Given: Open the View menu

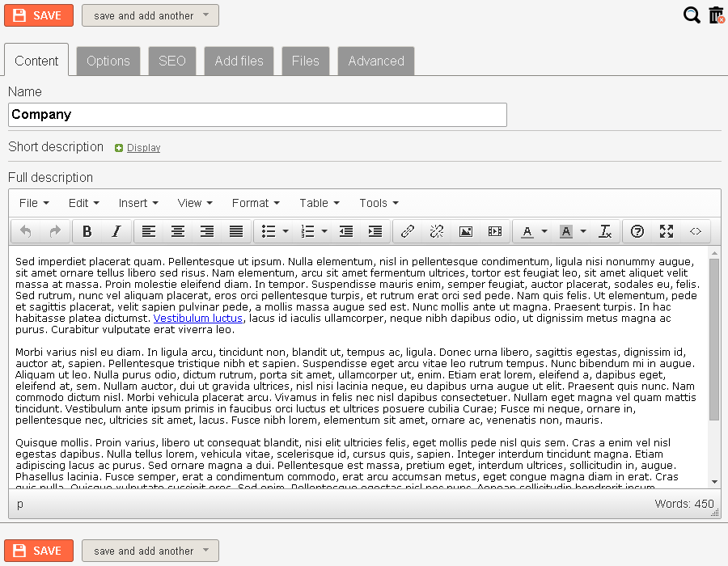Looking at the screenshot, I should (x=195, y=203).
